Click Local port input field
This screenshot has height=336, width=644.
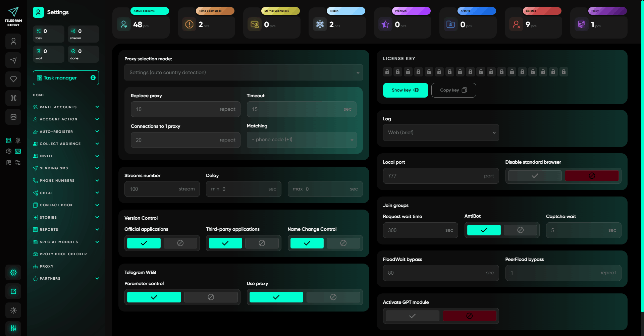click(x=441, y=176)
